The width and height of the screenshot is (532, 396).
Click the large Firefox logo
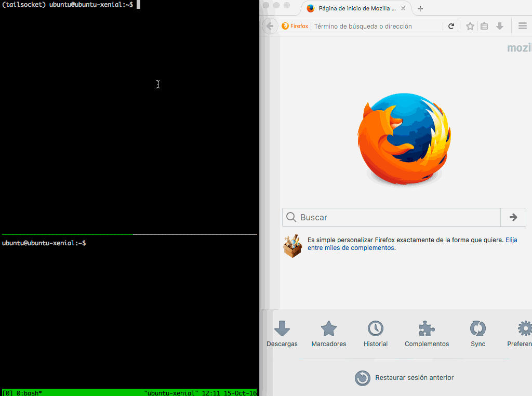(404, 139)
